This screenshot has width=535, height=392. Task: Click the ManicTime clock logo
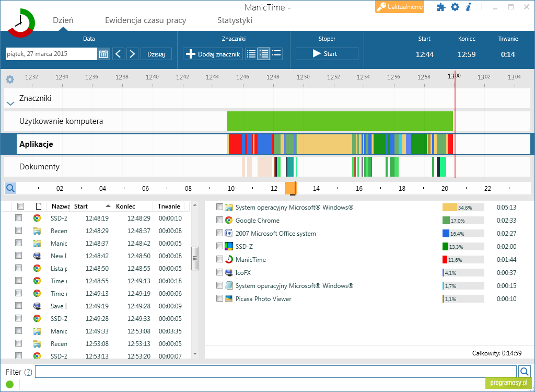[21, 23]
